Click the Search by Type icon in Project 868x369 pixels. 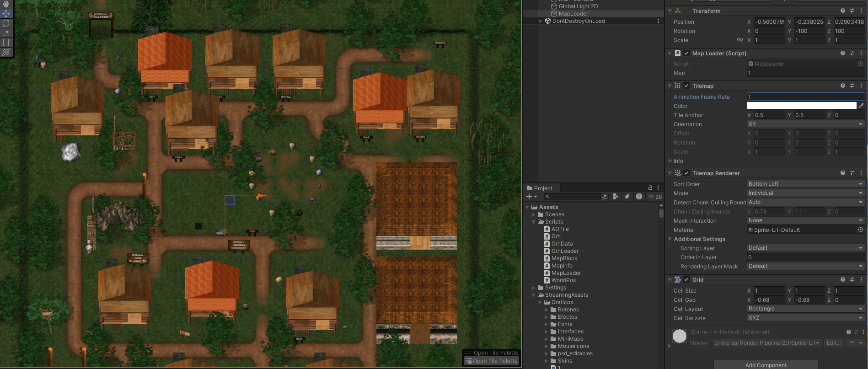coord(616,197)
